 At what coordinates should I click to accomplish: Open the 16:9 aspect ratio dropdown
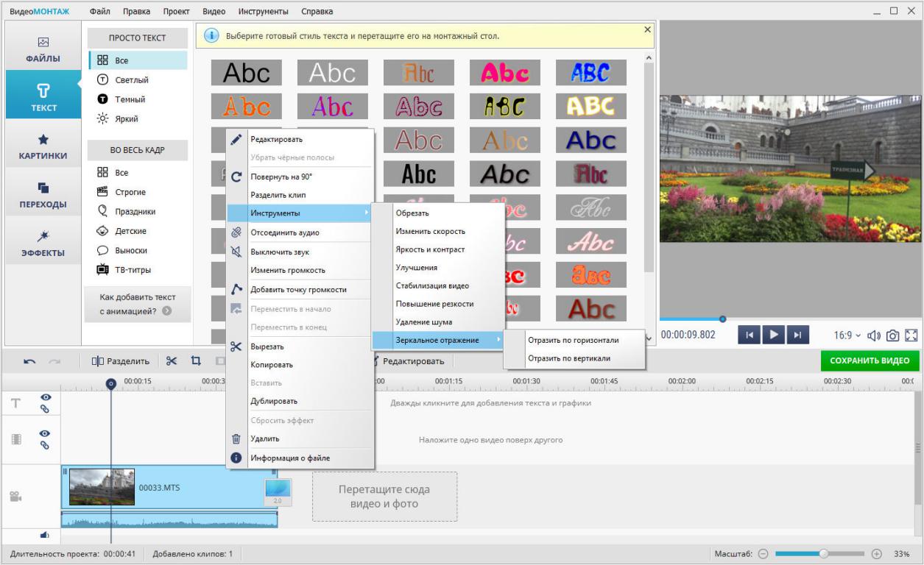(x=847, y=335)
